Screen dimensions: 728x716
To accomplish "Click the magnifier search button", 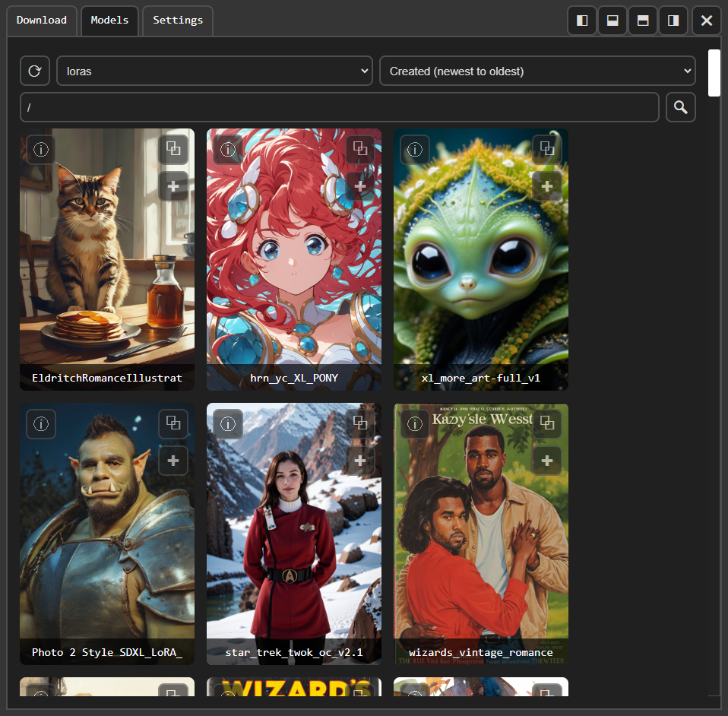I will 680,107.
